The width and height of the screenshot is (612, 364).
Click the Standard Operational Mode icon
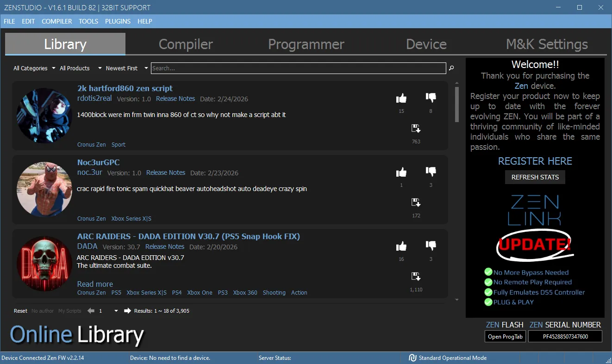coord(412,358)
